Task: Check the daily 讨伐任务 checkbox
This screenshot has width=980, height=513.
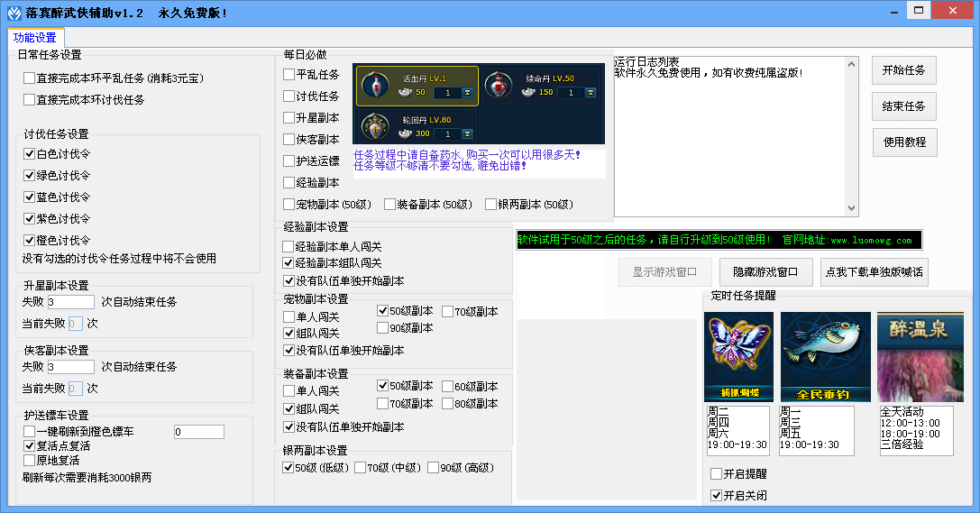Action: pos(289,96)
